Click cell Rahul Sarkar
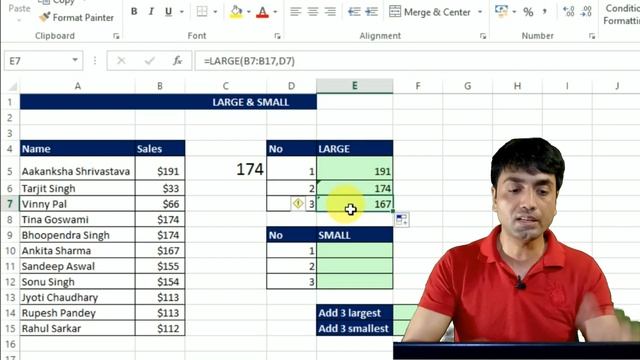The width and height of the screenshot is (640, 360). pyautogui.click(x=78, y=328)
